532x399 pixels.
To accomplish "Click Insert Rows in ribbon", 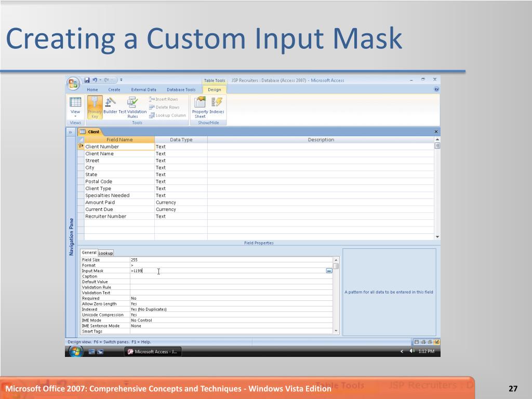I will 163,99.
